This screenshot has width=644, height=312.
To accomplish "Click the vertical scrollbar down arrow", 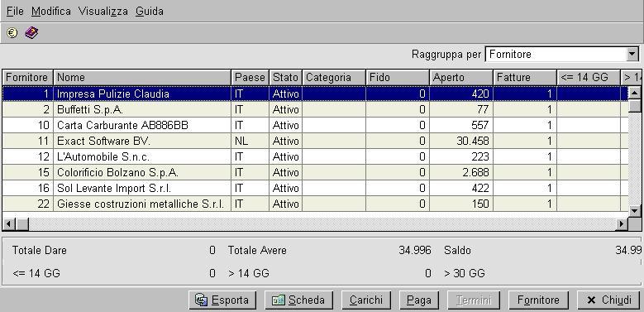I will tap(635, 211).
